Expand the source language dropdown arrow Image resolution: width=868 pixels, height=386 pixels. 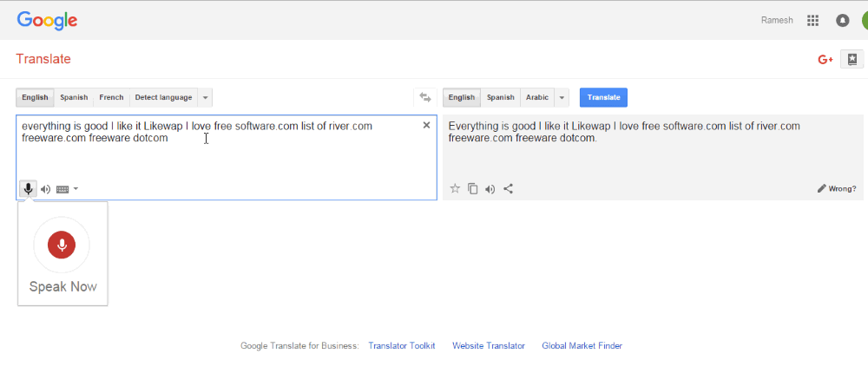pyautogui.click(x=206, y=97)
